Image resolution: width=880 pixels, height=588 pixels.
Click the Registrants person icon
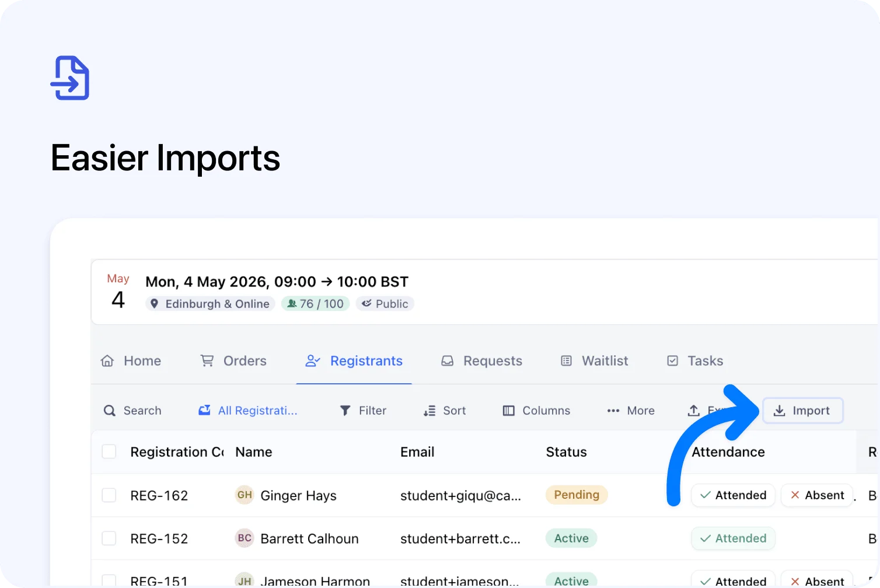[x=313, y=361]
